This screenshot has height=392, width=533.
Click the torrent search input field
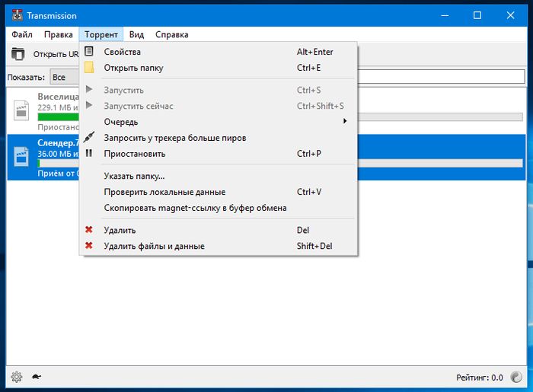[x=442, y=77]
